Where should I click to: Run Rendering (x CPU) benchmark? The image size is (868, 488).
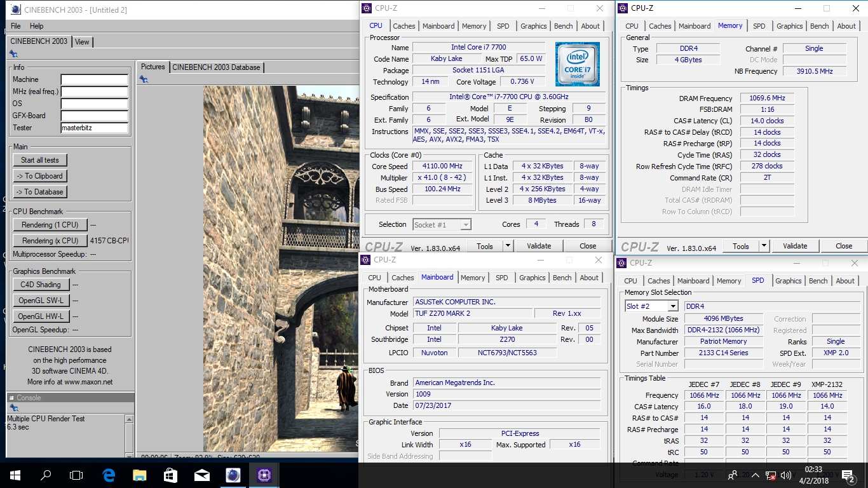point(50,241)
